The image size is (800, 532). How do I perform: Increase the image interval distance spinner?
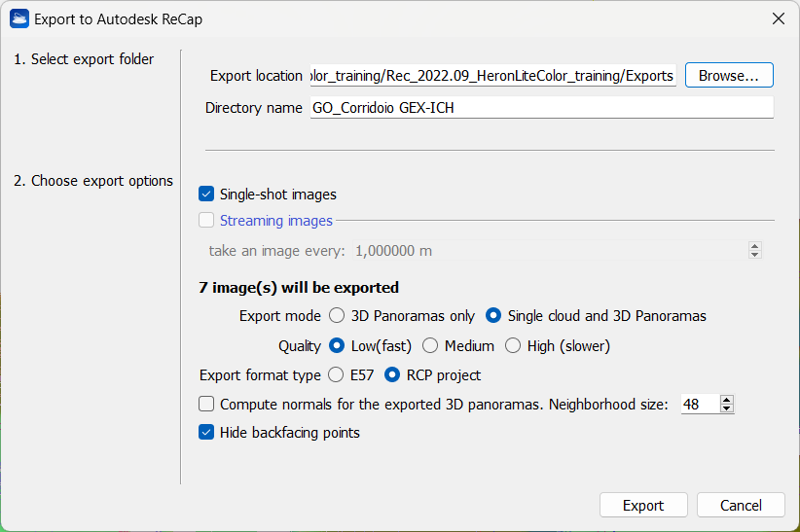tap(755, 247)
